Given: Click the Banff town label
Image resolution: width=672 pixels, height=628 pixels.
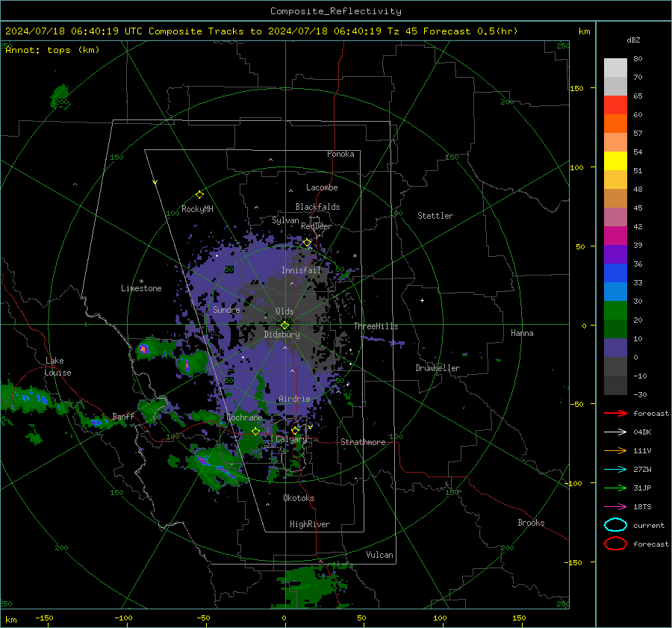Looking at the screenshot, I should click(123, 416).
